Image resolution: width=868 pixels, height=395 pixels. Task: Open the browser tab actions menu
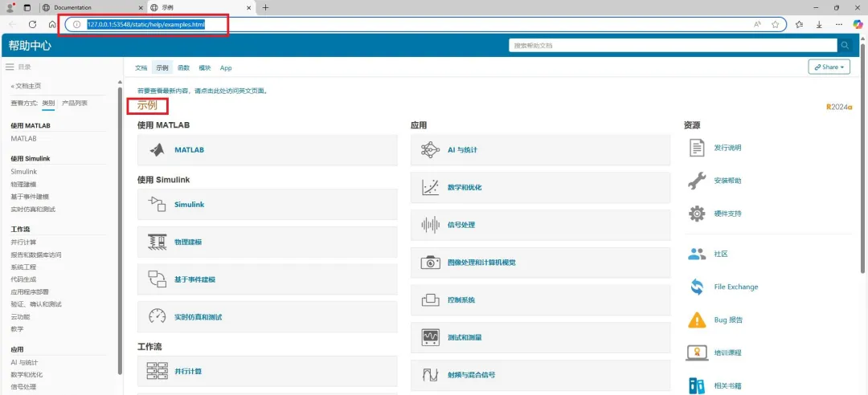pos(27,8)
